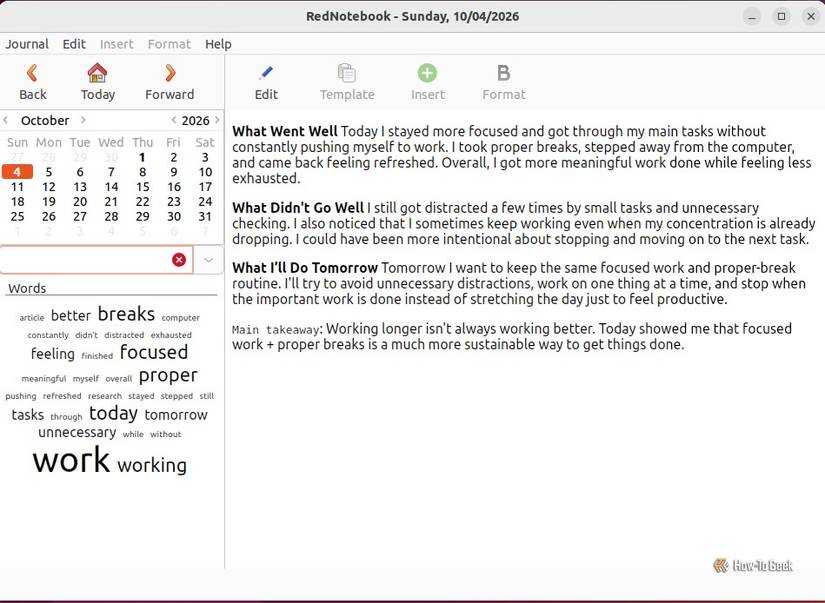825x603 pixels.
Task: Select October 20 in the calendar
Action: point(80,202)
